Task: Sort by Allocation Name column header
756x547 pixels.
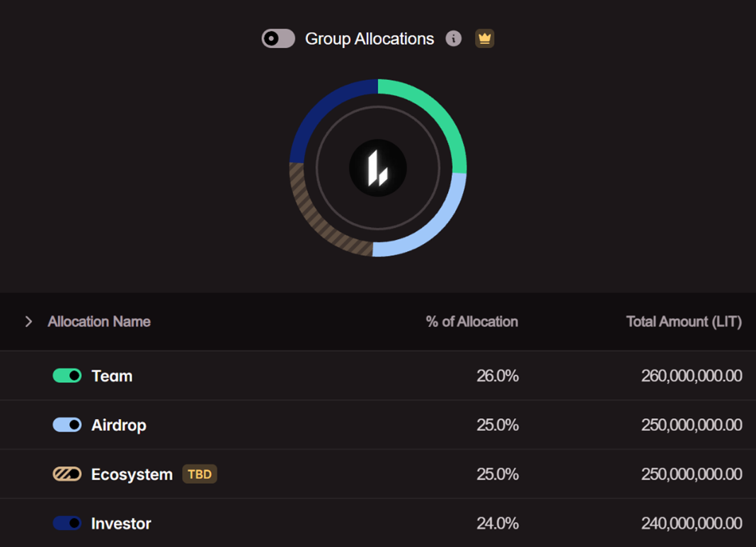Action: 99,321
